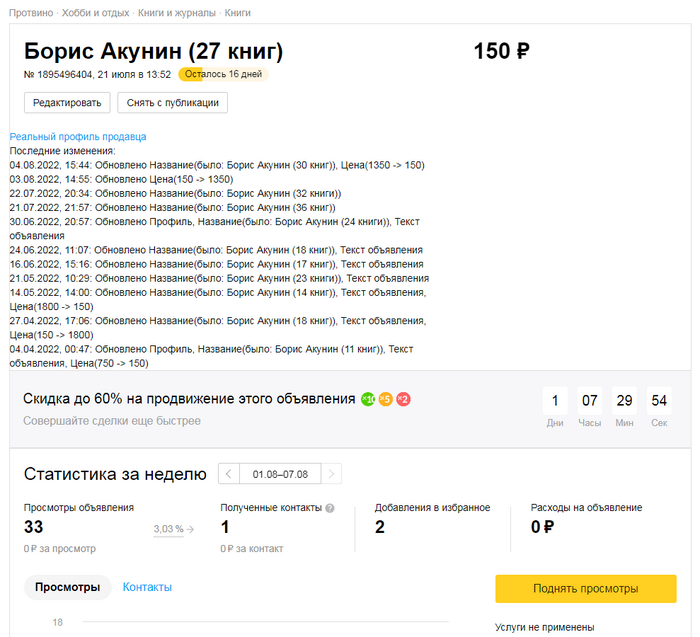Click the Последние изменения label

(62, 151)
